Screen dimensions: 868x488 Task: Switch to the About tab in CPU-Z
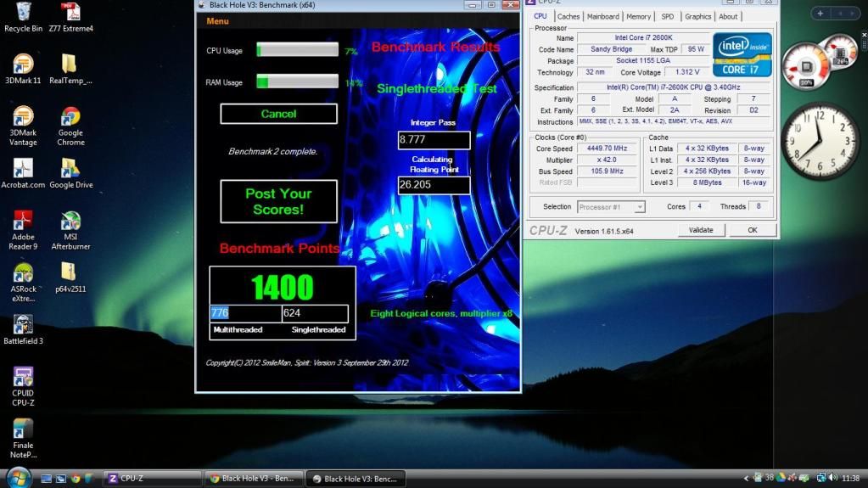pos(728,17)
